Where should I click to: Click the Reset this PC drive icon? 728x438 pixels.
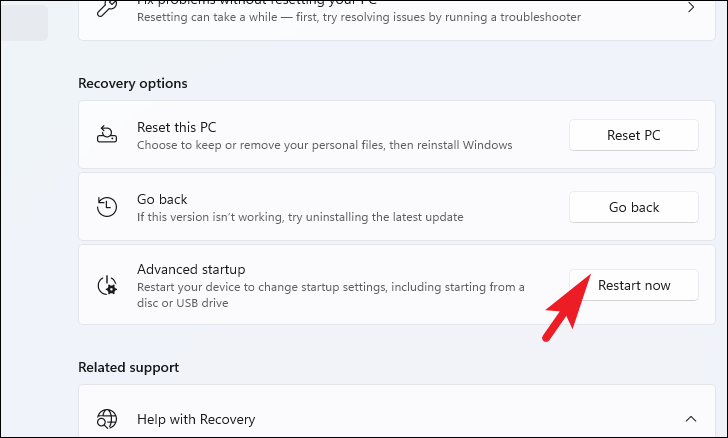coord(107,134)
